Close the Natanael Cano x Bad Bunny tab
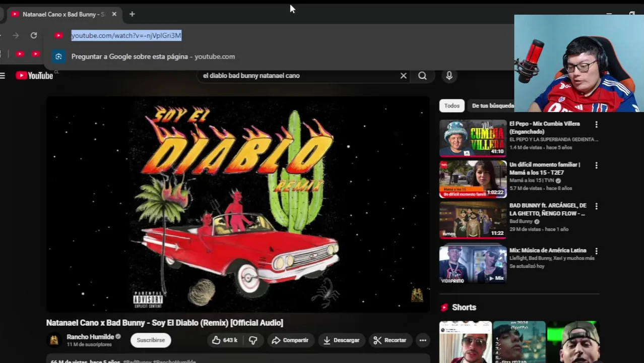 (114, 14)
